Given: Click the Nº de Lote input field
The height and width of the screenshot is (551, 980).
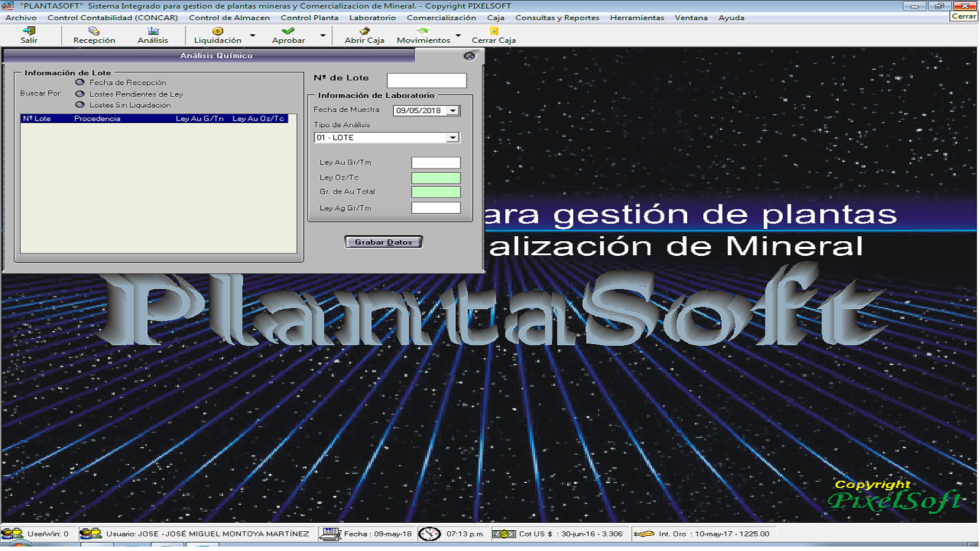Looking at the screenshot, I should (426, 80).
